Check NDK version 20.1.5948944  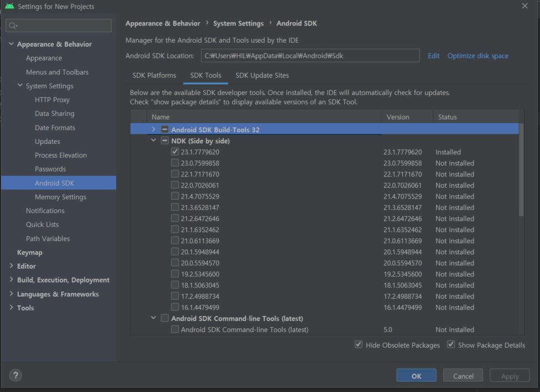[175, 252]
